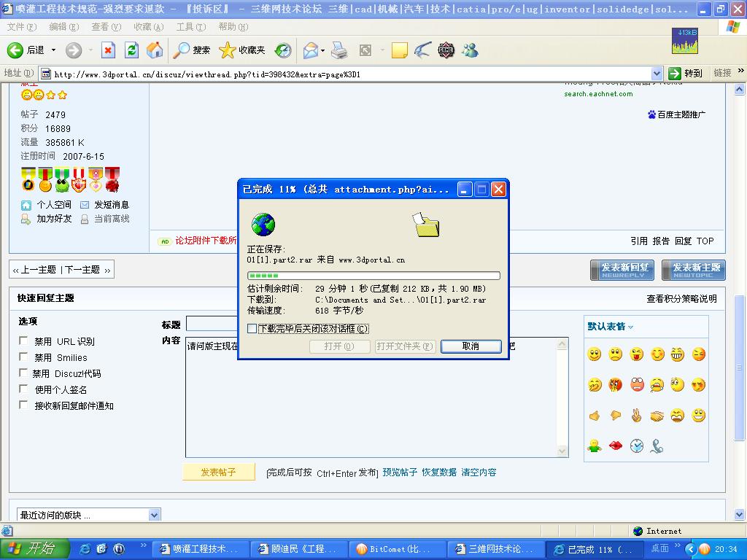747x560 pixels.
Task: Print page using printer icon
Action: [x=339, y=50]
